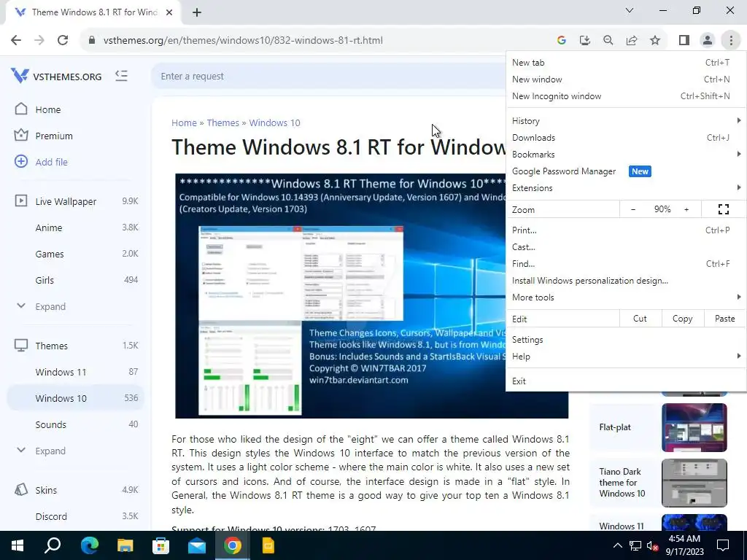Choose Print... from menu
747x560 pixels.
625,230
